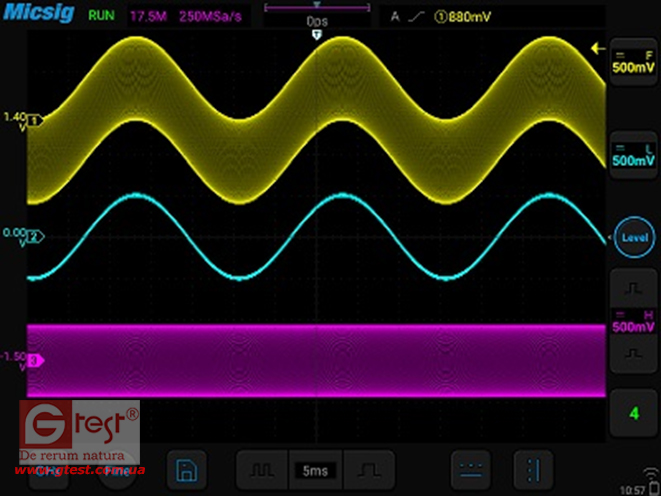Viewport: 661px width, 496px height.
Task: Tap the trigger position T marker
Action: click(317, 35)
